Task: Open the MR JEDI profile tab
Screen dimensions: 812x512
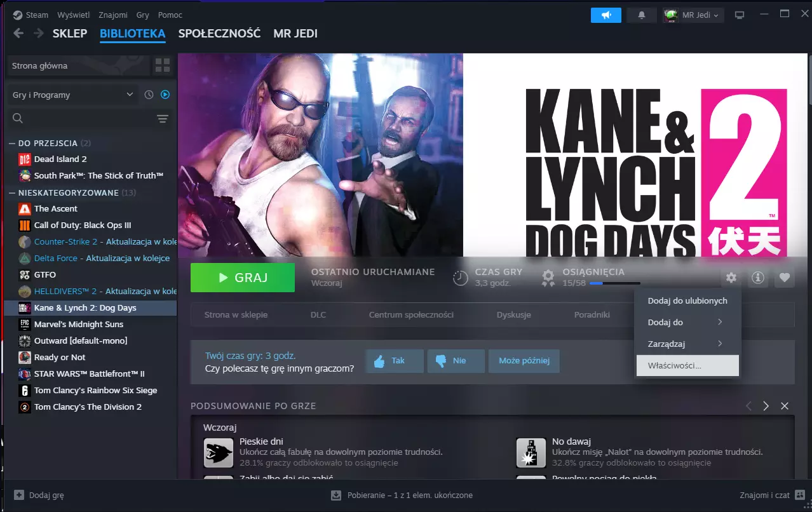Action: (295, 33)
